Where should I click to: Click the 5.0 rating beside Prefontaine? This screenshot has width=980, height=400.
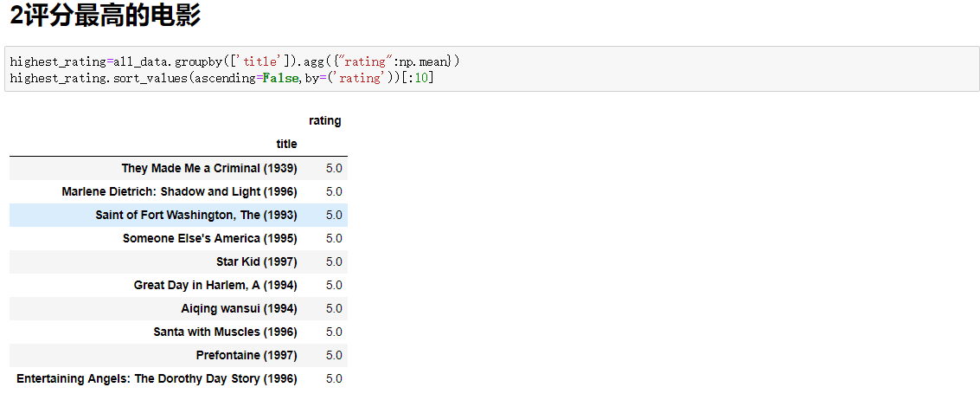point(334,355)
